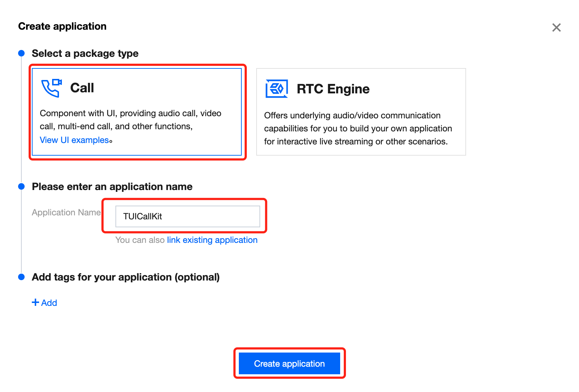Screen dimensions: 579x392
Task: Click the Application Name input field
Action: point(187,216)
